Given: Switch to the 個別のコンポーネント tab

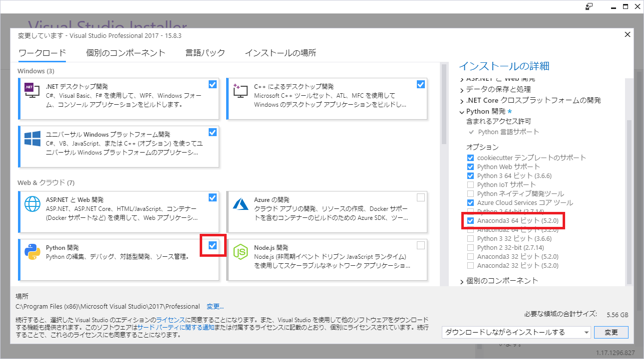Looking at the screenshot, I should [x=125, y=53].
